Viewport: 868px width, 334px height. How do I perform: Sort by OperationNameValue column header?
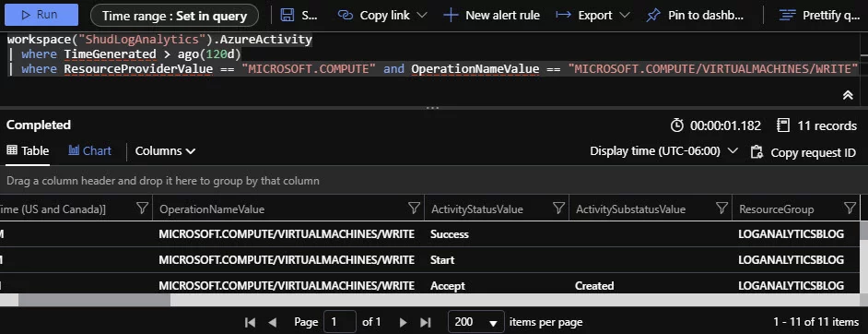212,209
